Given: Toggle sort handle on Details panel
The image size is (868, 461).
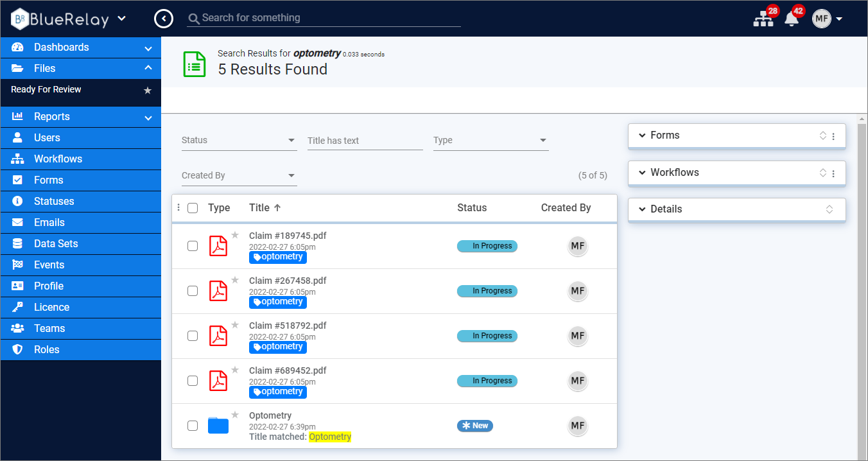Looking at the screenshot, I should (x=829, y=209).
